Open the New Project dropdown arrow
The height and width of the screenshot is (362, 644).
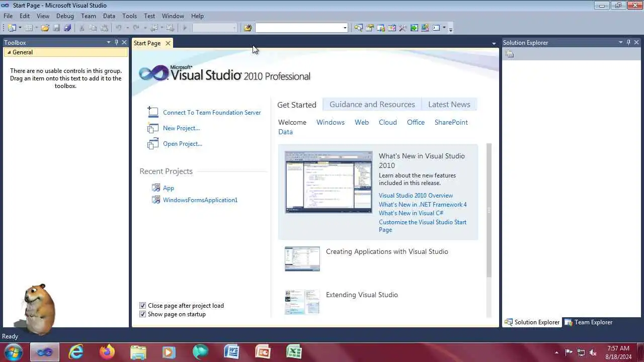(x=20, y=28)
